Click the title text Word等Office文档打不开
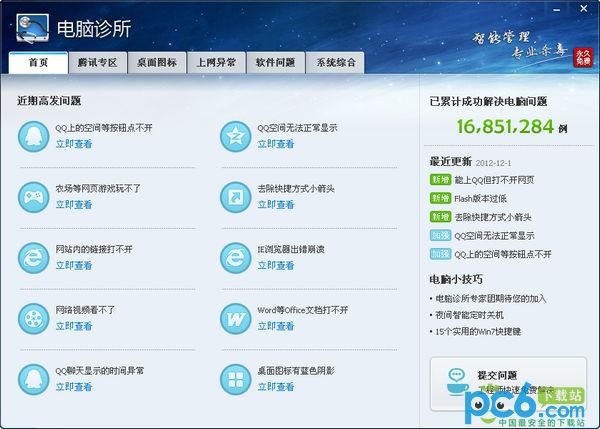The width and height of the screenshot is (600, 429). point(303,310)
